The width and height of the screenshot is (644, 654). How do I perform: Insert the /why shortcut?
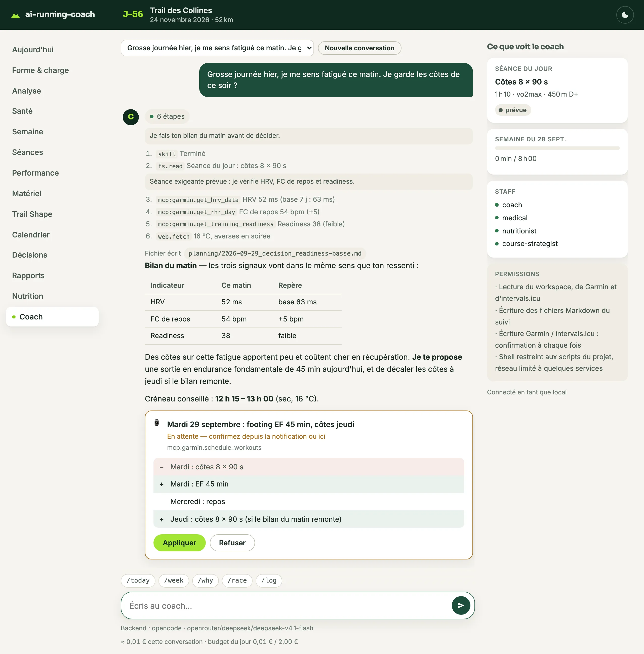click(x=205, y=580)
